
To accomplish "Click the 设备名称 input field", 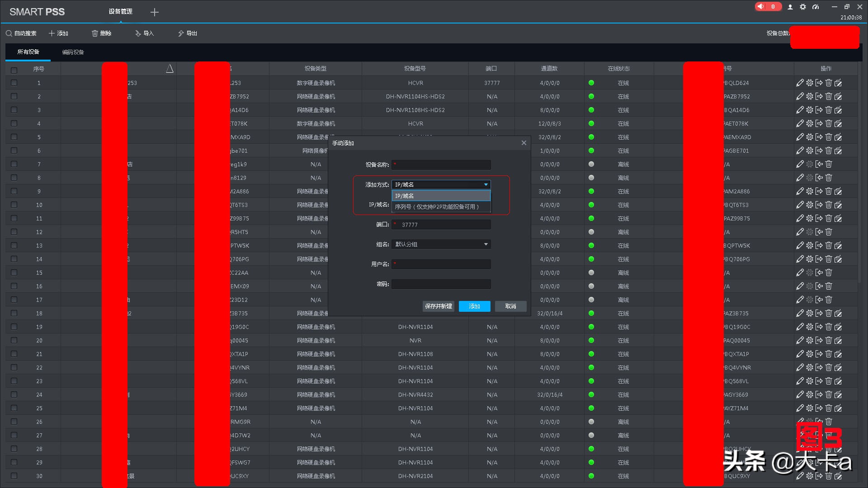I will [441, 165].
